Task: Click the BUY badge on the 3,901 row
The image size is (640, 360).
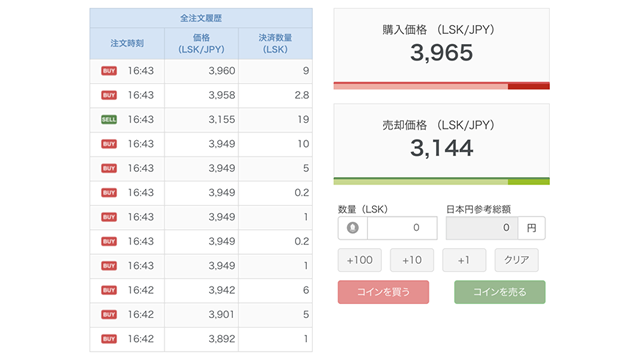Action: [109, 315]
